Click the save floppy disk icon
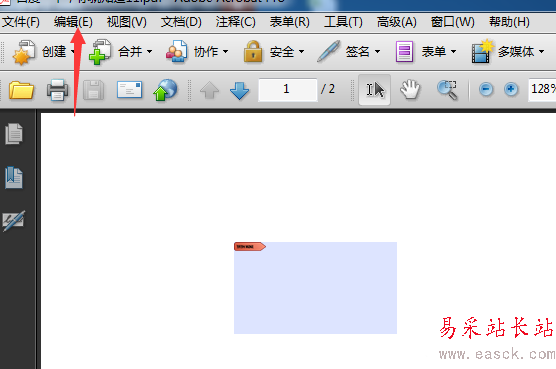This screenshot has width=556, height=369. [x=93, y=90]
